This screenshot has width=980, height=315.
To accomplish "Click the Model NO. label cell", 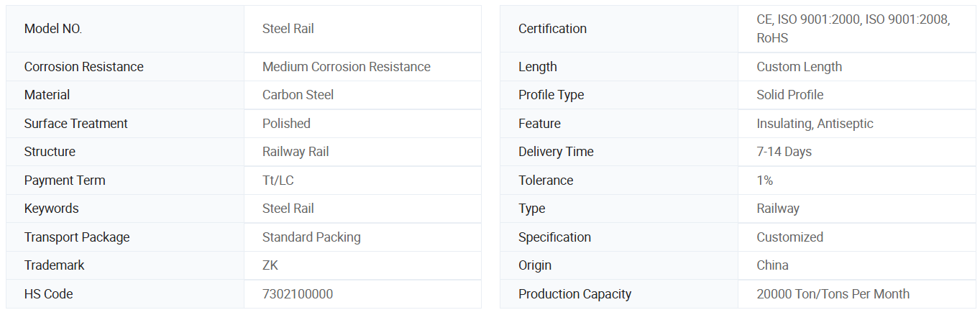I will [x=53, y=29].
